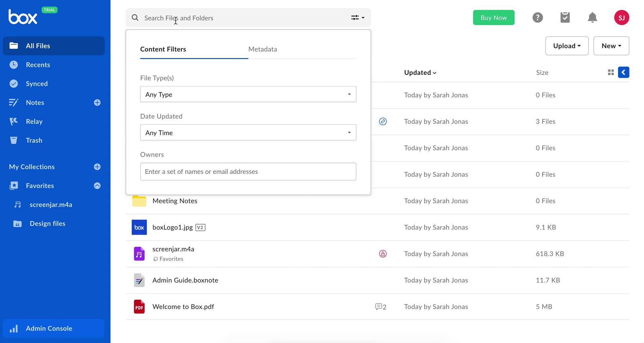The image size is (644, 343).
Task: Click the boxLogo1.jpg thumbnail
Action: tap(139, 227)
